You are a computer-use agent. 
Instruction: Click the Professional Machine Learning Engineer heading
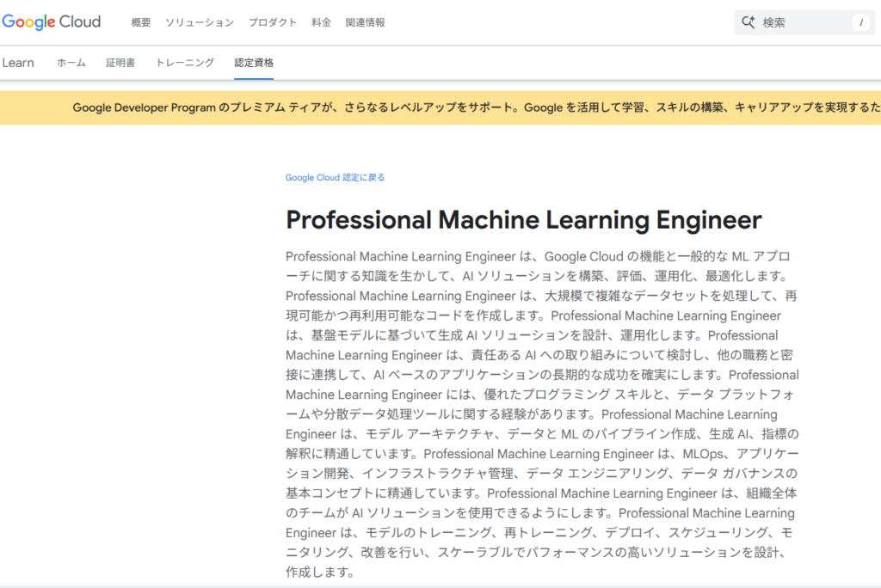(x=523, y=220)
